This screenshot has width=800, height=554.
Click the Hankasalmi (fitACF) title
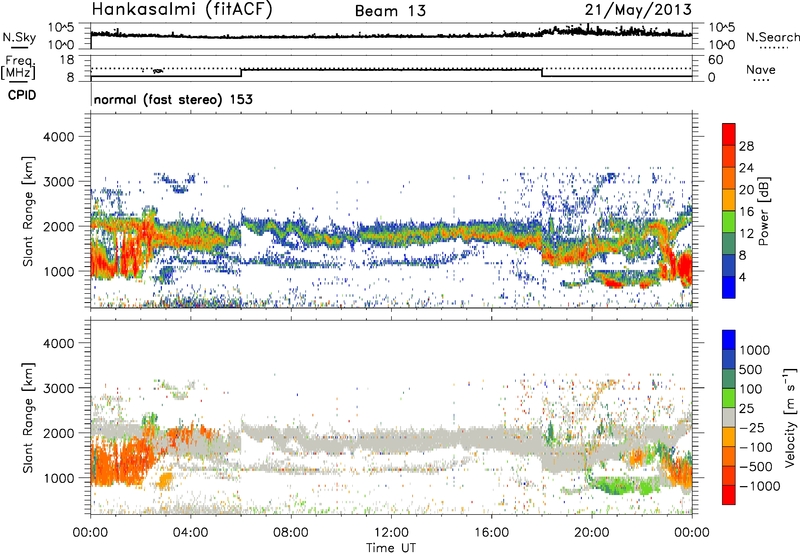point(182,10)
